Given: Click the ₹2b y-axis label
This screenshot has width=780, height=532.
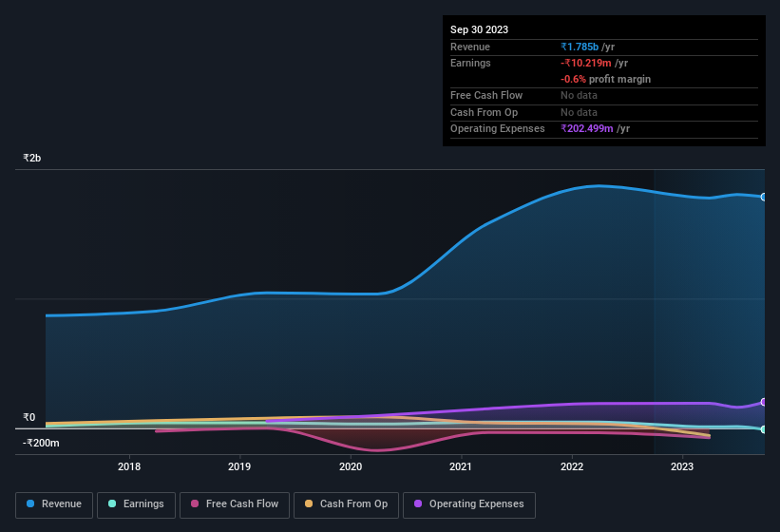Looking at the screenshot, I should (32, 158).
